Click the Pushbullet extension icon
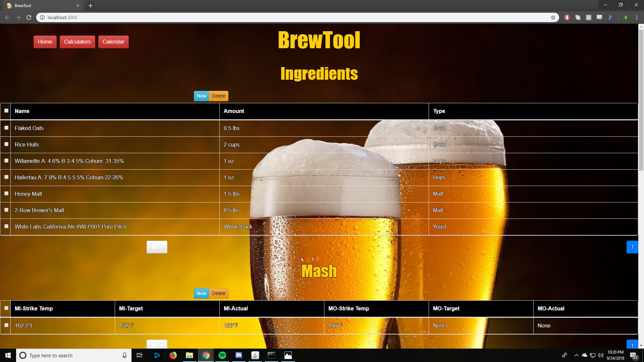The width and height of the screenshot is (644, 362). click(x=610, y=17)
